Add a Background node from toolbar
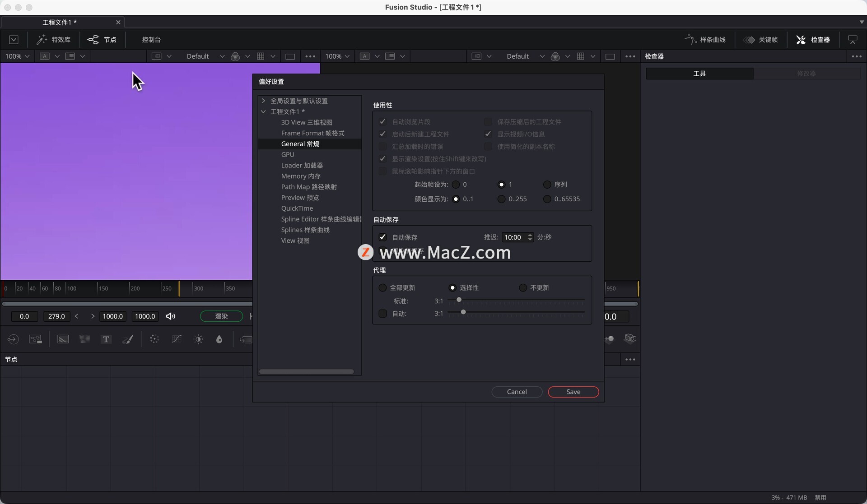Viewport: 867px width, 504px height. point(63,339)
